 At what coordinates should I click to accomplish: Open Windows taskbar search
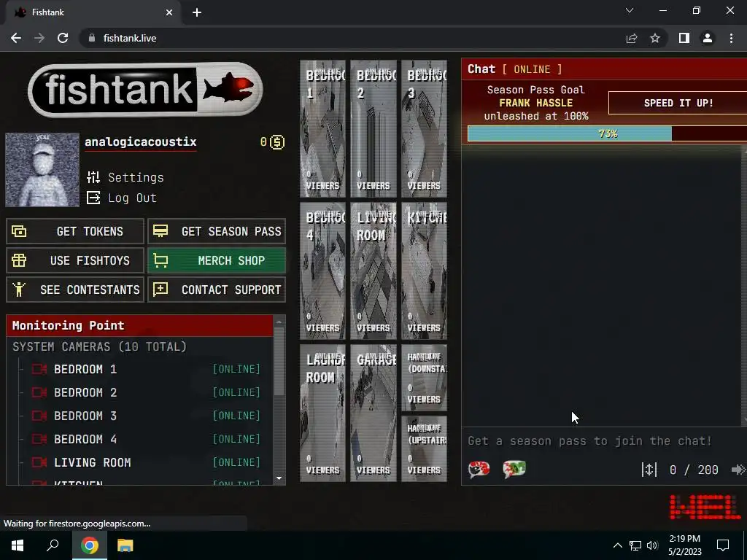coord(53,545)
